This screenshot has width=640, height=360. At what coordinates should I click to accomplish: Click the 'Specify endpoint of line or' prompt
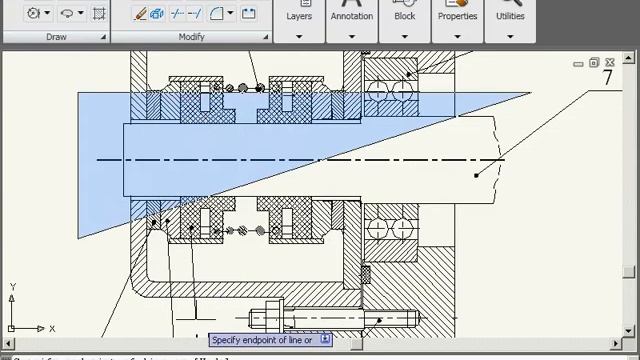coord(262,340)
